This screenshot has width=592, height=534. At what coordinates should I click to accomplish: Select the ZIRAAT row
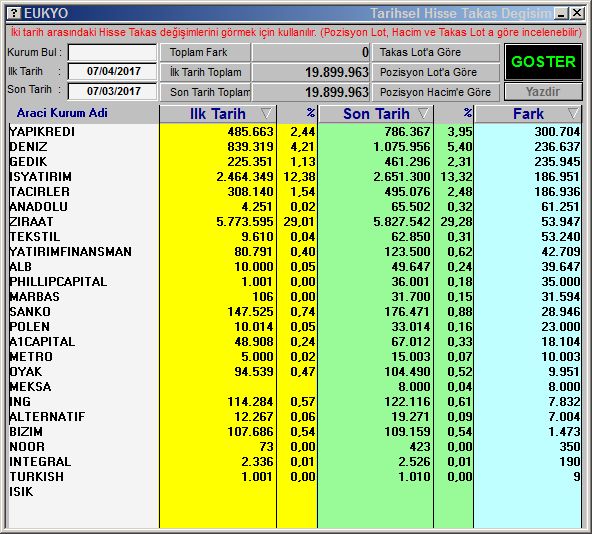[x=294, y=222]
